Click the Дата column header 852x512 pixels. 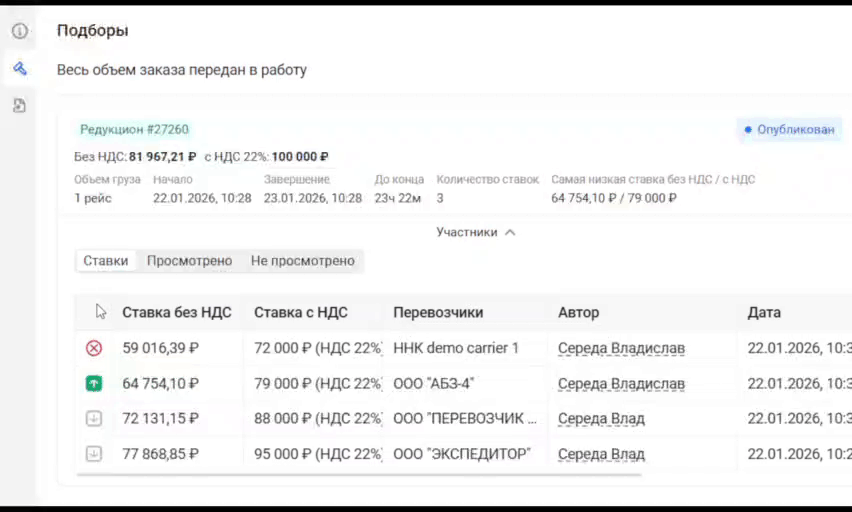point(764,312)
